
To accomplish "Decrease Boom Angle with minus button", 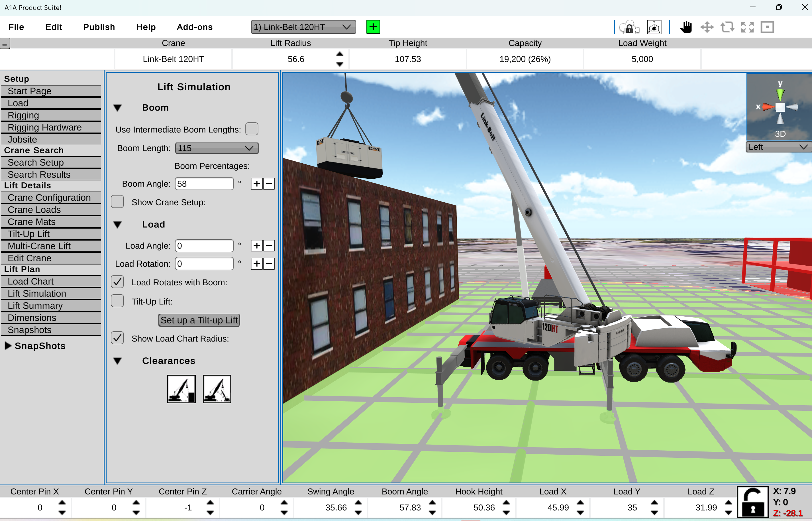I will click(269, 184).
